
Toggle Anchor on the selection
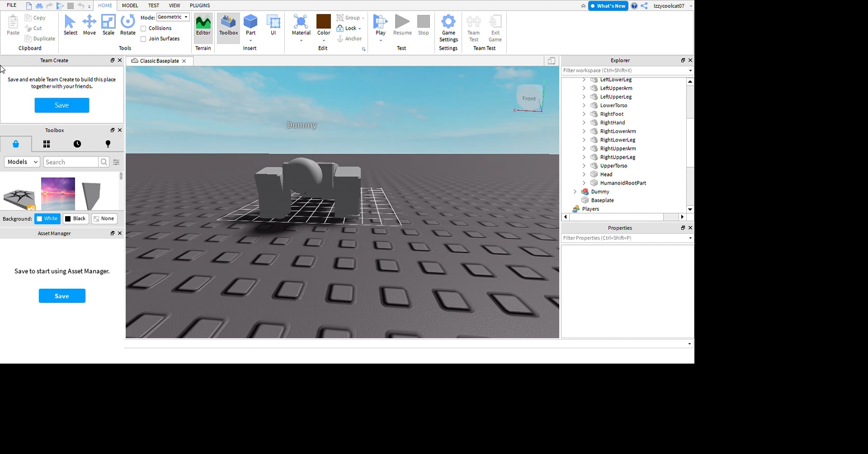click(350, 39)
